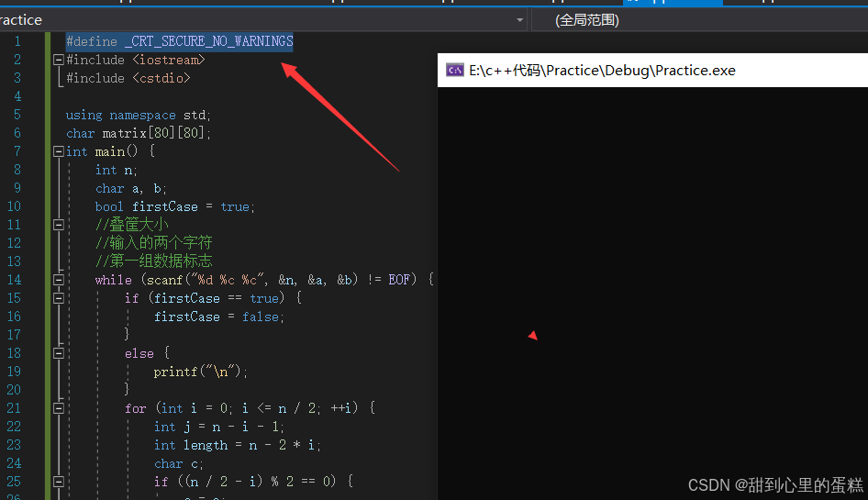Collapse the if block on line 25
The image size is (868, 500).
[58, 482]
